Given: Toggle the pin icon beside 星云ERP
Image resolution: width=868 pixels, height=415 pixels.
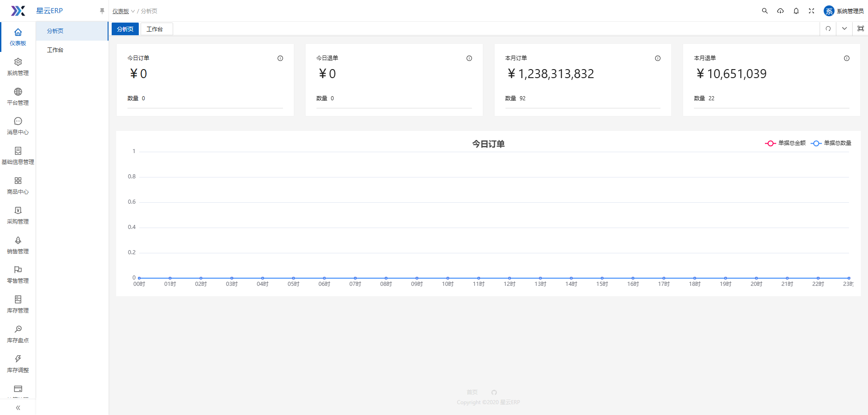Looking at the screenshot, I should [102, 11].
